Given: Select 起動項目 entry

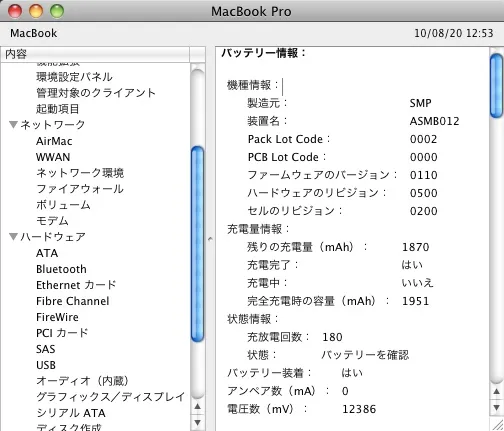Looking at the screenshot, I should [58, 109].
